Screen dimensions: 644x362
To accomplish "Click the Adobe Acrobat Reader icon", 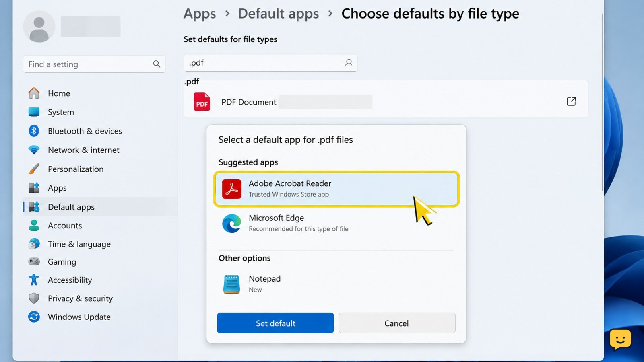I will 232,189.
